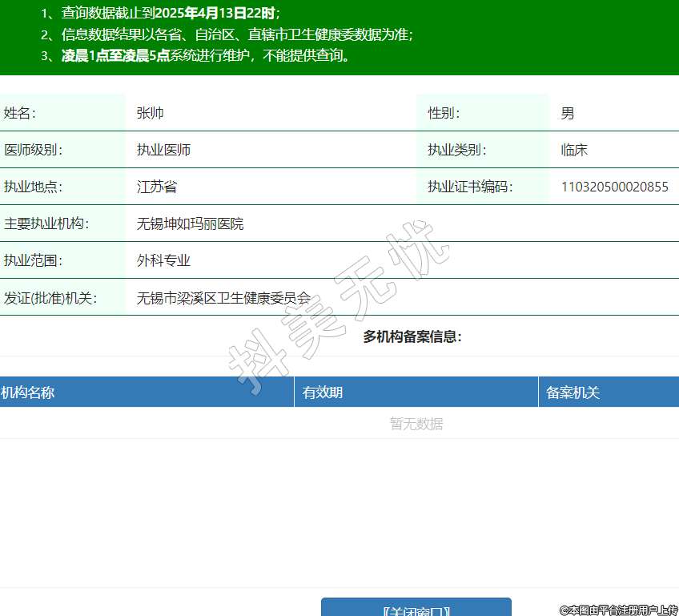
Task: Click the 关闭窗口 button
Action: click(416, 608)
